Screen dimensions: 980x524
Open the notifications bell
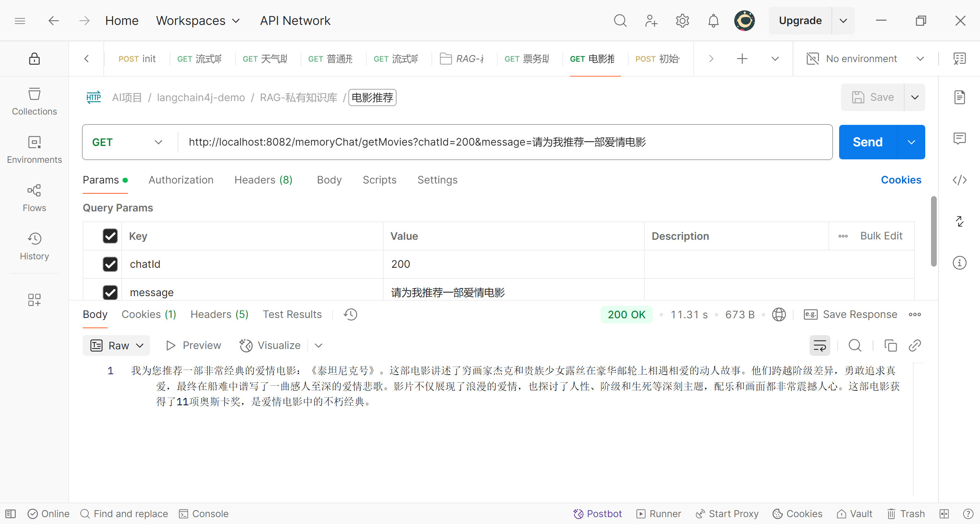click(x=713, y=21)
